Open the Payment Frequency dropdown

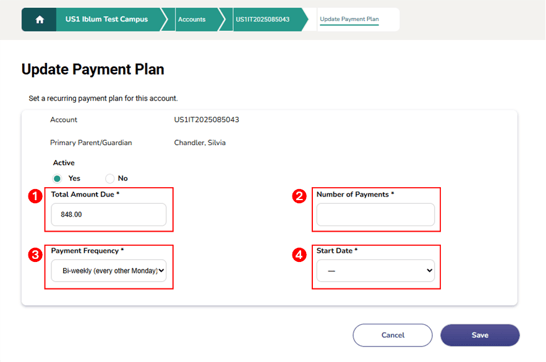pyautogui.click(x=109, y=270)
